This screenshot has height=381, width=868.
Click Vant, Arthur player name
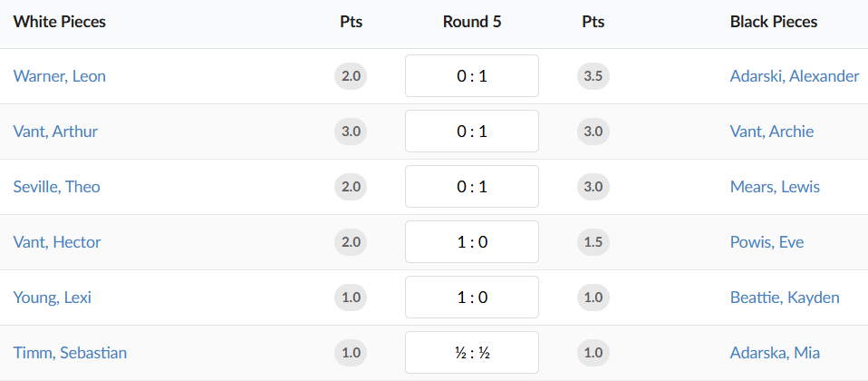pos(55,132)
